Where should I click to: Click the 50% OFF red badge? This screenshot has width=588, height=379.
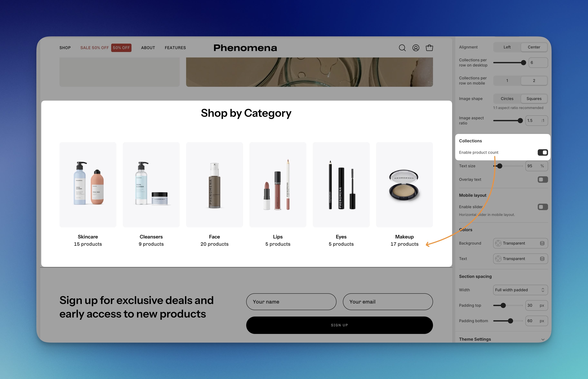point(121,48)
